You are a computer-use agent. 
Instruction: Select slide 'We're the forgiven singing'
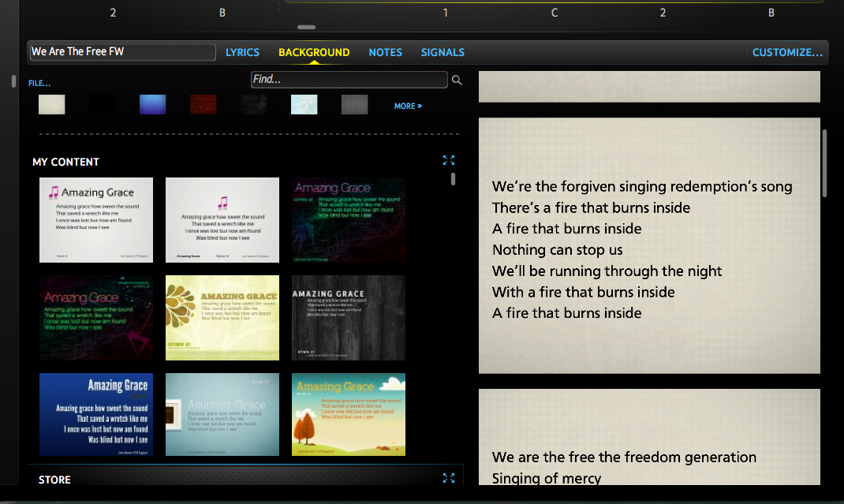coord(649,245)
